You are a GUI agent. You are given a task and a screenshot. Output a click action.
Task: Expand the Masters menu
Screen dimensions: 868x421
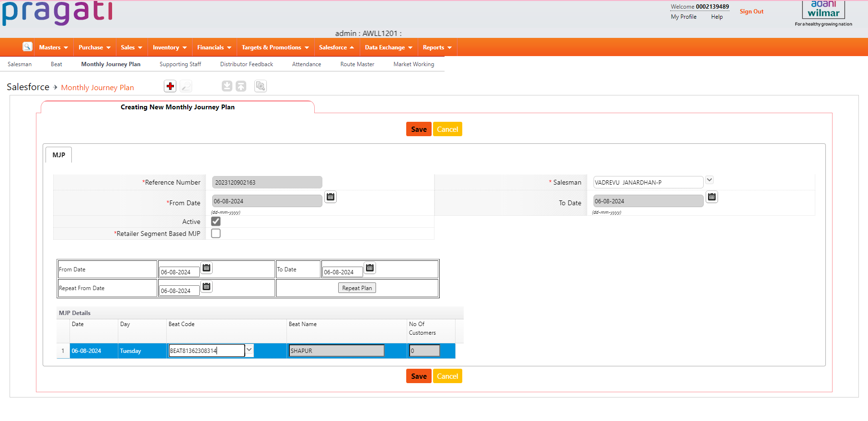click(x=53, y=47)
